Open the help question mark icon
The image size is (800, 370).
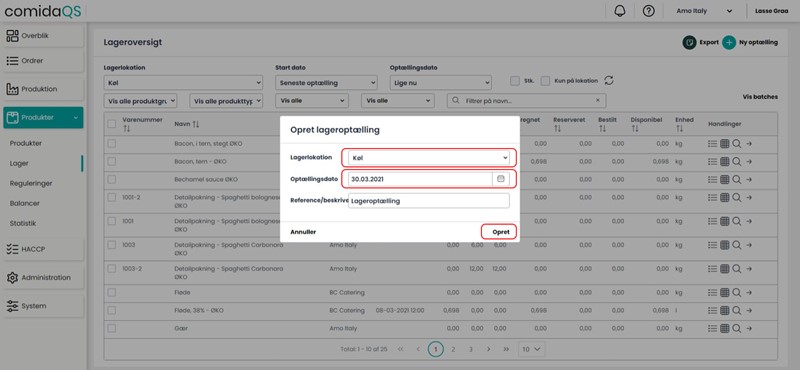tap(648, 11)
